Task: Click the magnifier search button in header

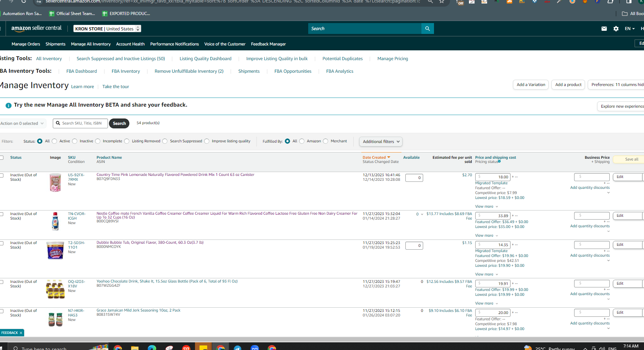Action: 427,29
